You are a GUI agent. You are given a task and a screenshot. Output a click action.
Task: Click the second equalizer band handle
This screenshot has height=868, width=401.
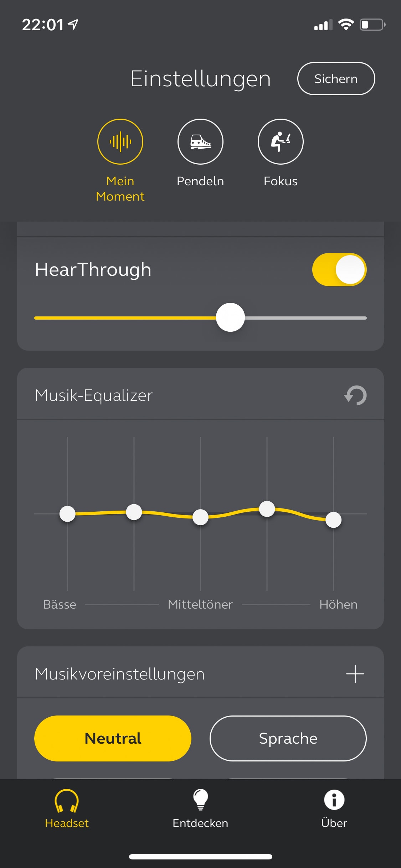(134, 512)
